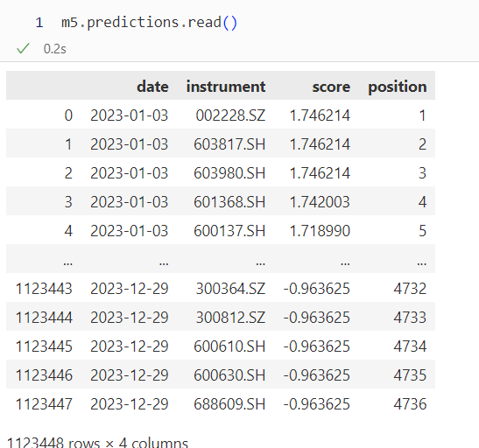Click the score value 1.718990

tap(320, 231)
